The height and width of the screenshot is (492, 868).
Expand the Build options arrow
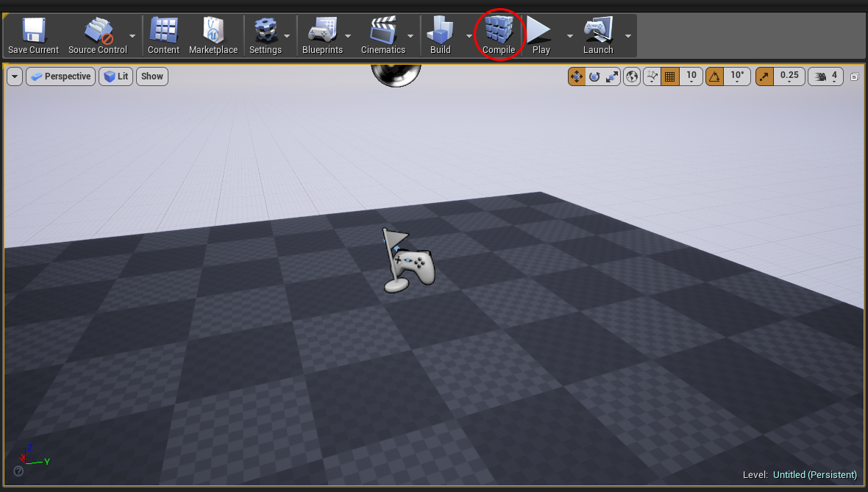469,36
